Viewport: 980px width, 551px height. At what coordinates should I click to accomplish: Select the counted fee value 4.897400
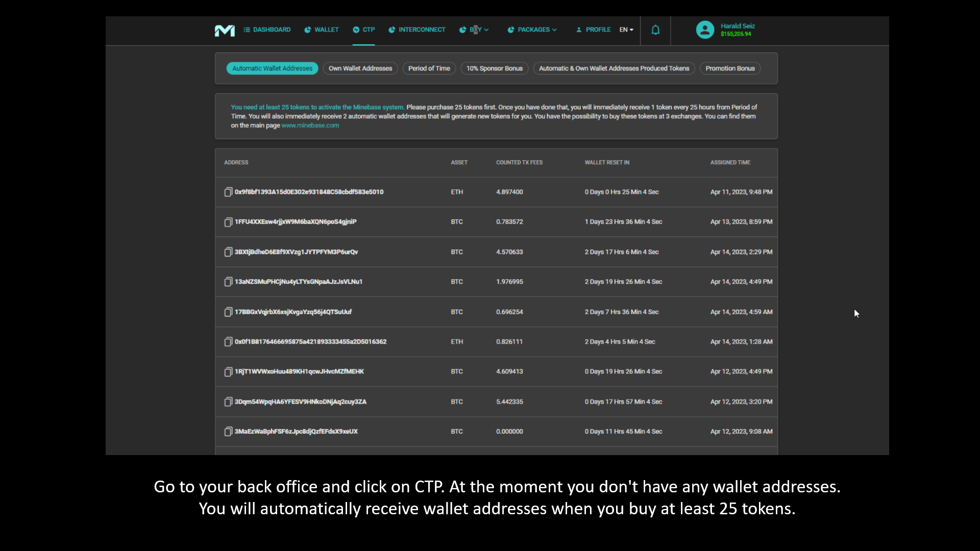[509, 192]
